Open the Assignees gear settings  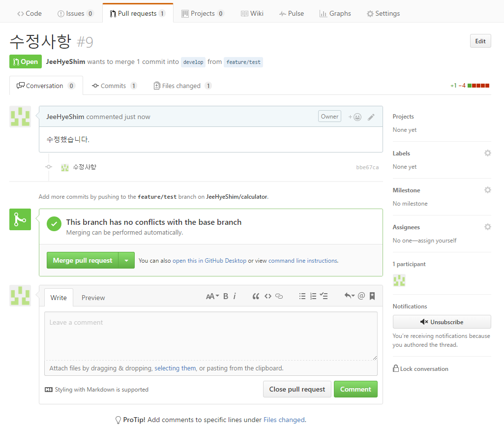(x=488, y=227)
